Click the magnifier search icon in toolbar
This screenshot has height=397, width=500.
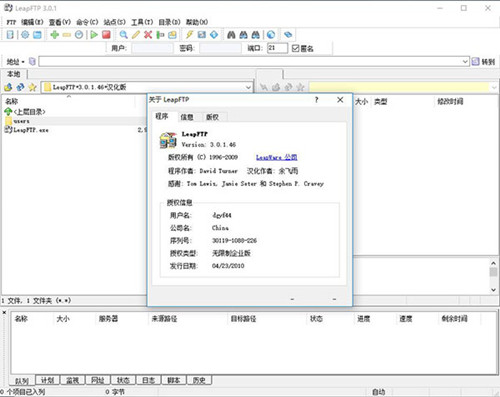pyautogui.click(x=123, y=35)
